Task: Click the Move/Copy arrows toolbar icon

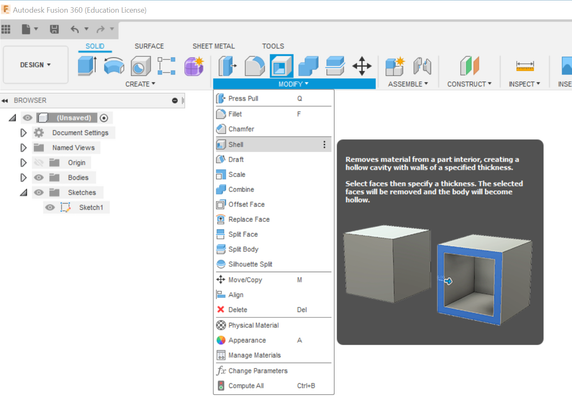Action: [362, 66]
